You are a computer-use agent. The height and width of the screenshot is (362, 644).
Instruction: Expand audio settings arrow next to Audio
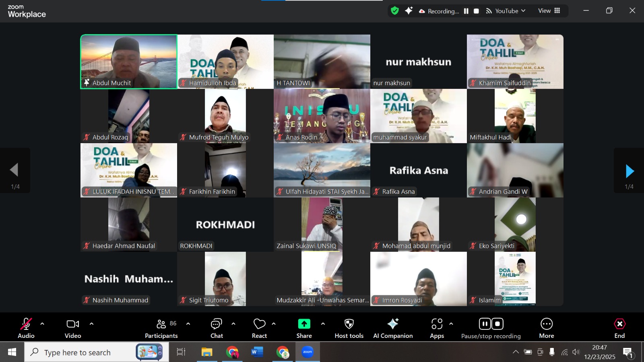coord(42,324)
